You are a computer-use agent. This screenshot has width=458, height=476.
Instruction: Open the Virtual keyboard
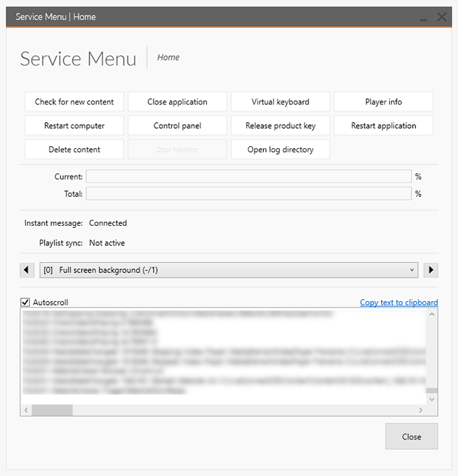[280, 102]
